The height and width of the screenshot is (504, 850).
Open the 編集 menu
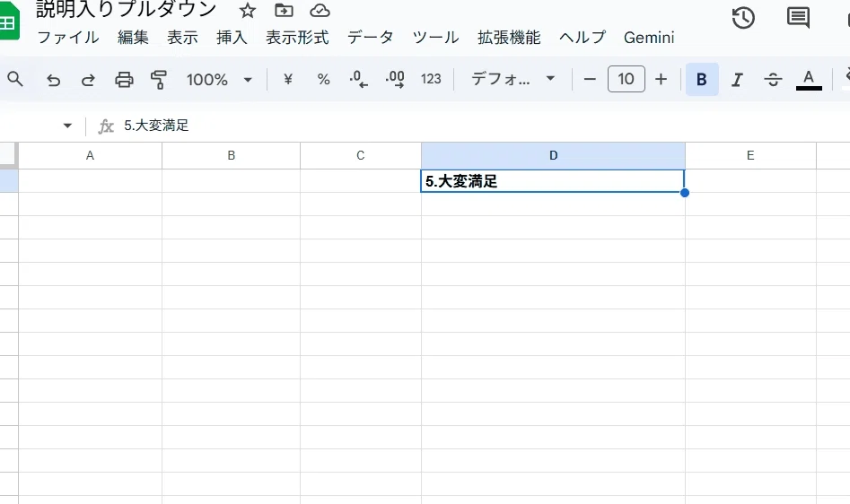pos(133,38)
